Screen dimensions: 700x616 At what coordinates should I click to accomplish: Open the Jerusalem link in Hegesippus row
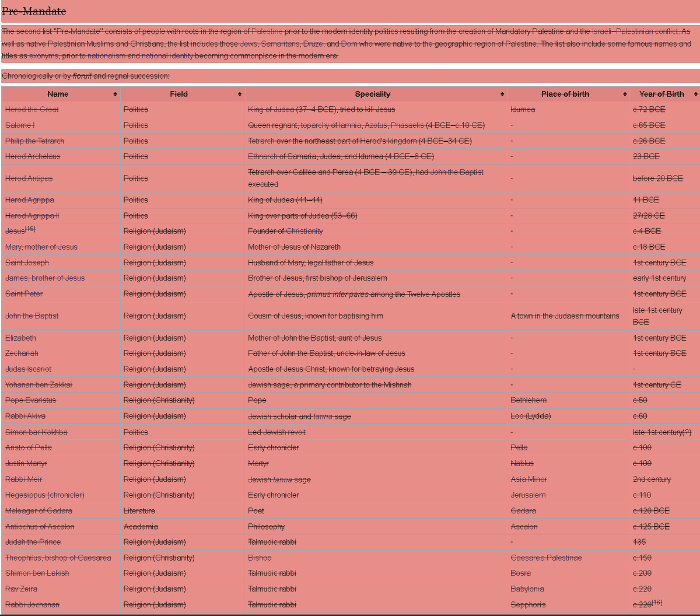coord(528,495)
